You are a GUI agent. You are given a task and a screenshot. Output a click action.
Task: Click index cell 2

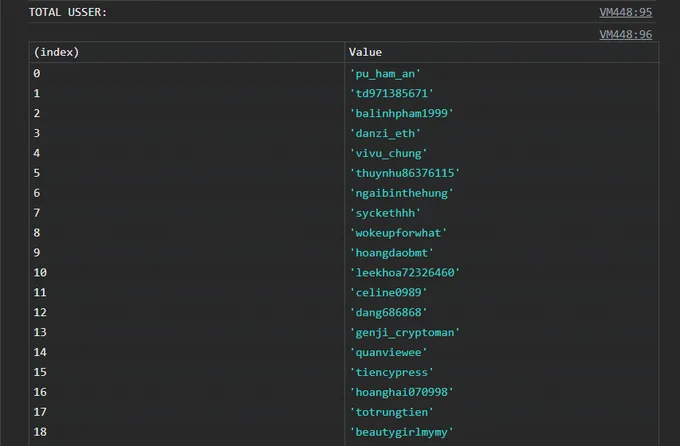(186, 113)
